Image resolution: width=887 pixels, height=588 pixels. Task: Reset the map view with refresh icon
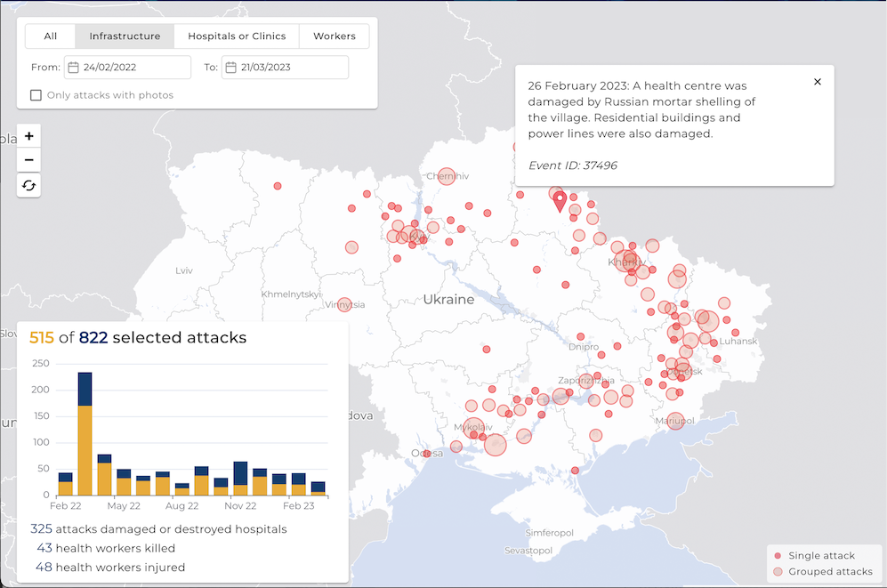click(29, 185)
